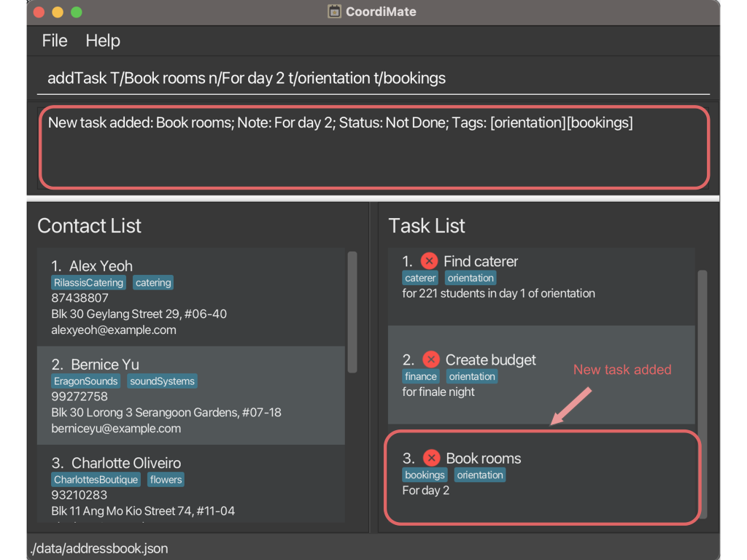Click the Contact List scrollbar thumb

point(352,312)
